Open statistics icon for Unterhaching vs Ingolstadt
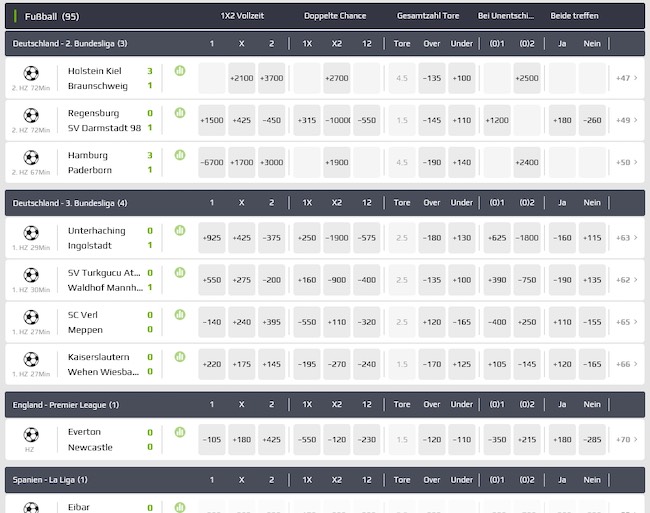The width and height of the screenshot is (650, 513). pyautogui.click(x=179, y=230)
